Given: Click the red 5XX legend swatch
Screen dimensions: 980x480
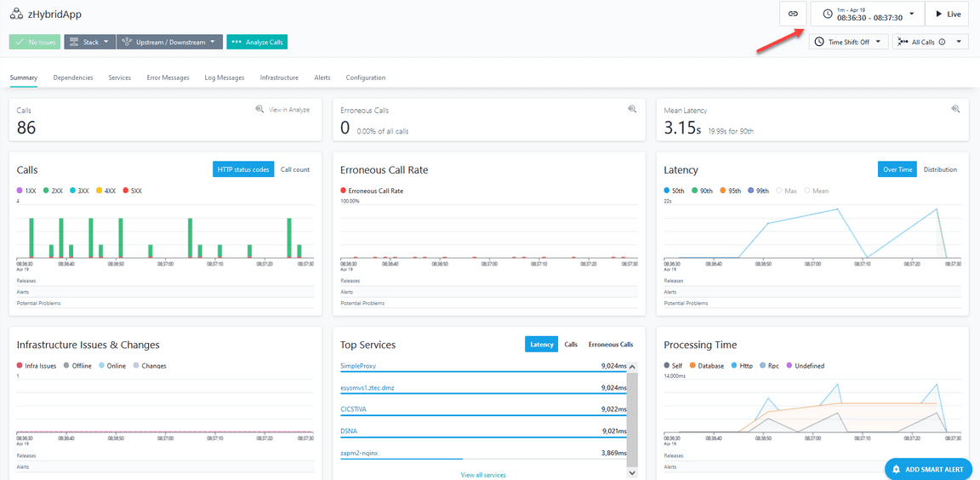Looking at the screenshot, I should point(126,191).
